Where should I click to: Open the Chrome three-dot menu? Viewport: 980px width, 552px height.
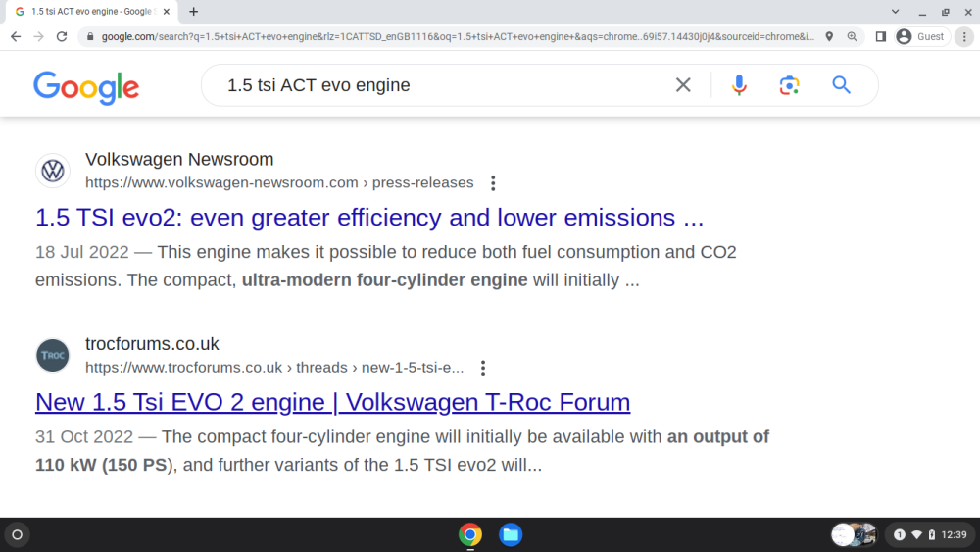pyautogui.click(x=964, y=37)
